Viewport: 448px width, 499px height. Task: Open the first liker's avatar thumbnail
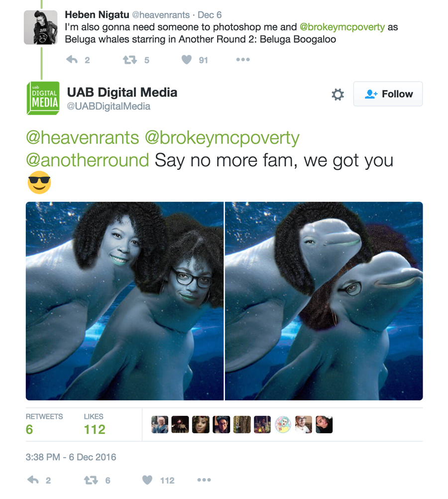[x=160, y=424]
